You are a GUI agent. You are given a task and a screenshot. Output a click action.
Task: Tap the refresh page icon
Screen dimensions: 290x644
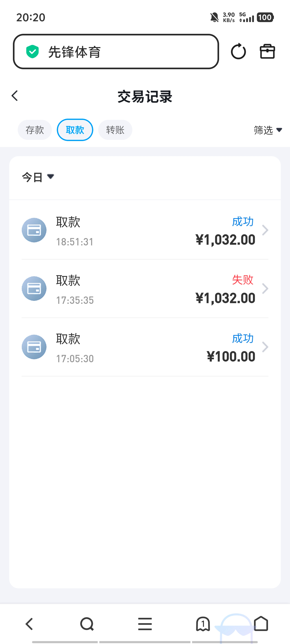pyautogui.click(x=238, y=52)
